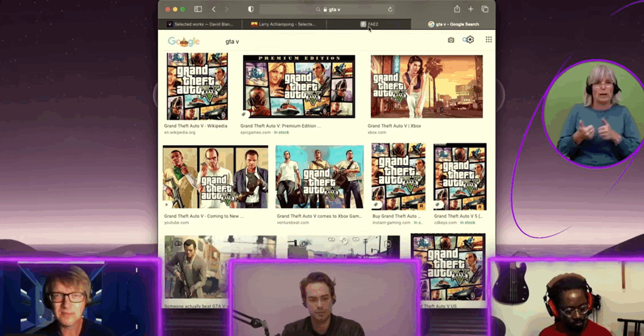This screenshot has width=644, height=336.
Task: Open a new tab with the plus icon
Action: [471, 9]
